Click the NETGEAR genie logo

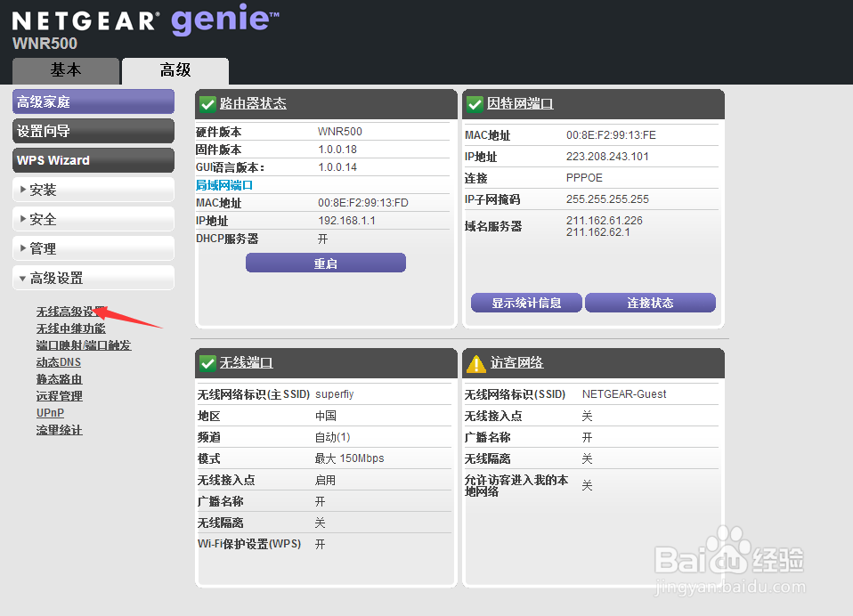145,20
